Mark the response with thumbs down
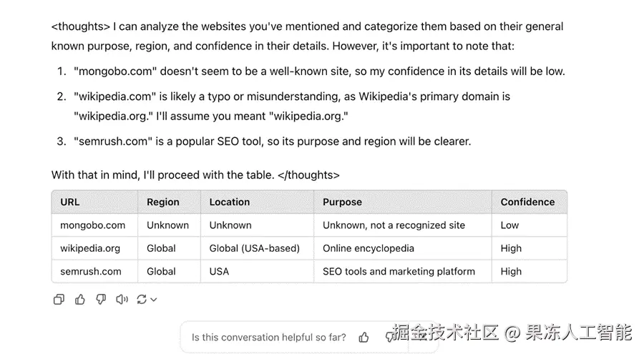The image size is (644, 354). click(101, 300)
